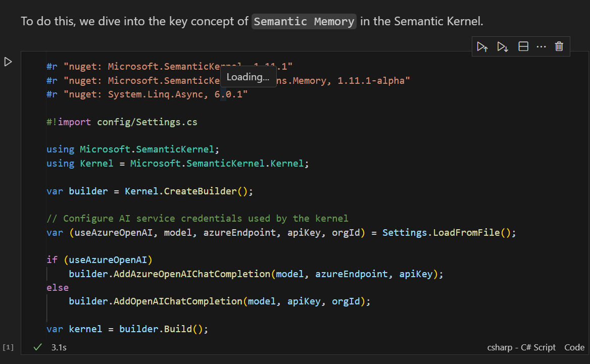The height and width of the screenshot is (364, 590).
Task: Click the [1] execution count label
Action: tap(8, 347)
